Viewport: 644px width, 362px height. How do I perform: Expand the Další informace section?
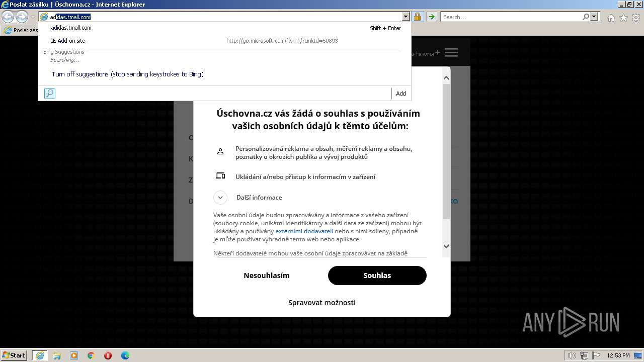click(220, 197)
